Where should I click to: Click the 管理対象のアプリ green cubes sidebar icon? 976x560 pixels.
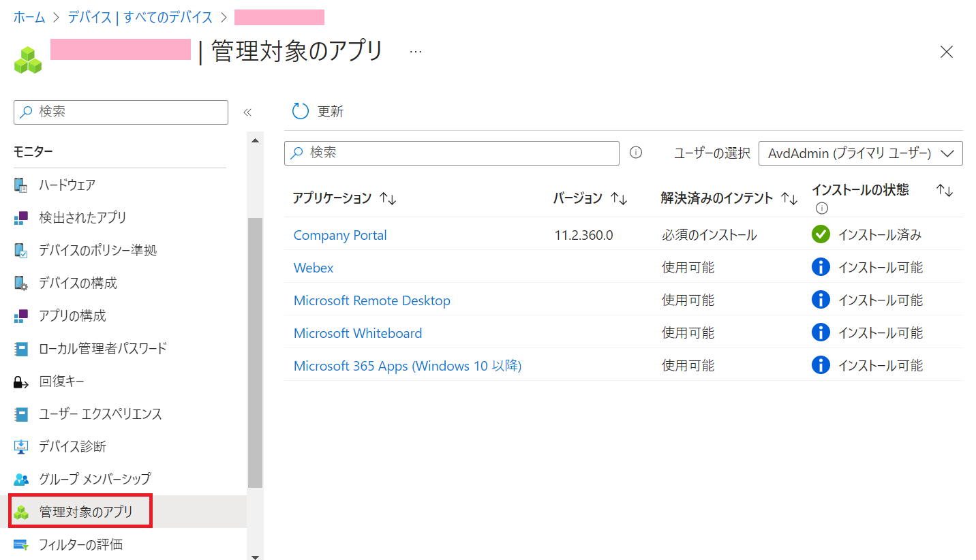pos(21,512)
